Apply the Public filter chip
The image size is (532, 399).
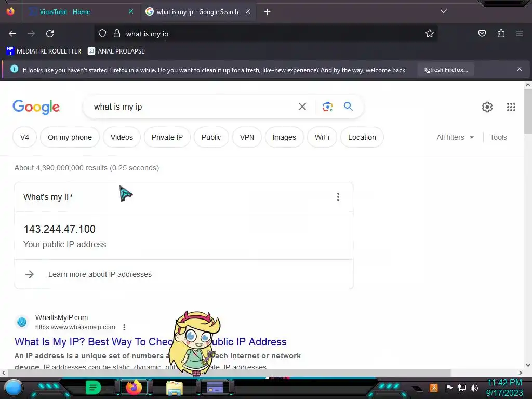coord(211,137)
